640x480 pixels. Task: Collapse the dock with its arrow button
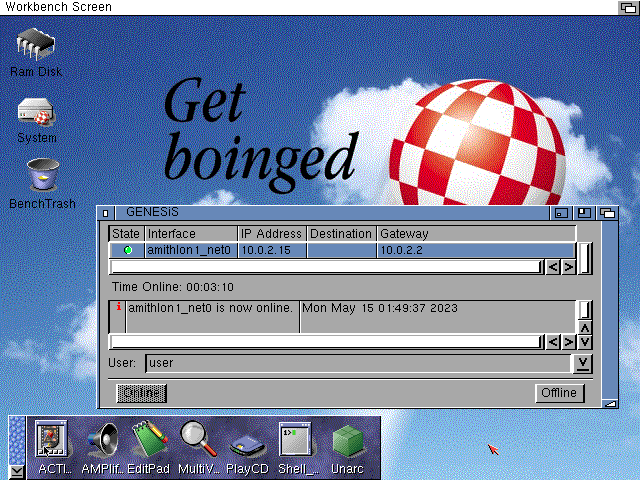click(x=17, y=472)
